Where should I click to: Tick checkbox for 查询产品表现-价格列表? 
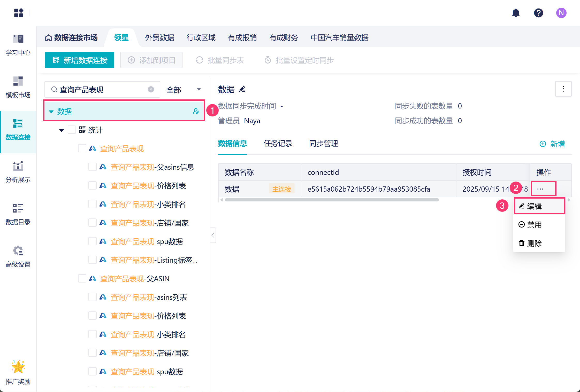pyautogui.click(x=92, y=186)
